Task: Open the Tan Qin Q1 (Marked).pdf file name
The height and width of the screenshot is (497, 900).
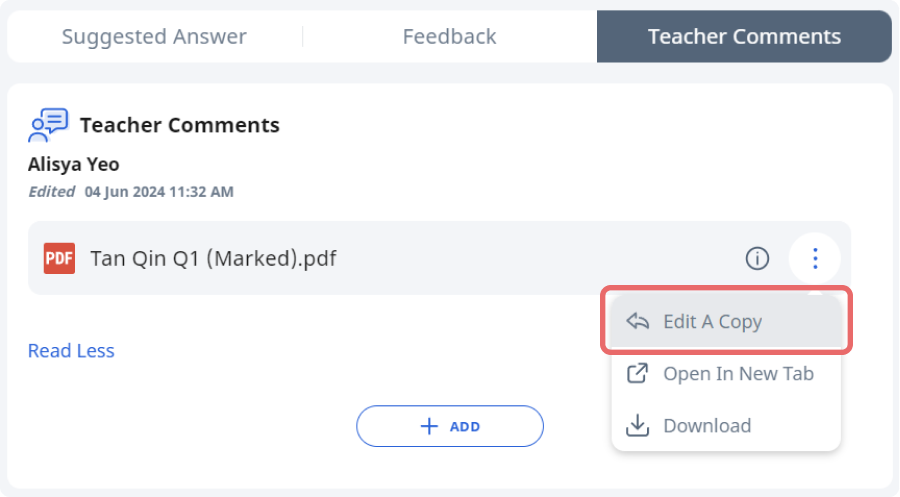Action: tap(214, 258)
